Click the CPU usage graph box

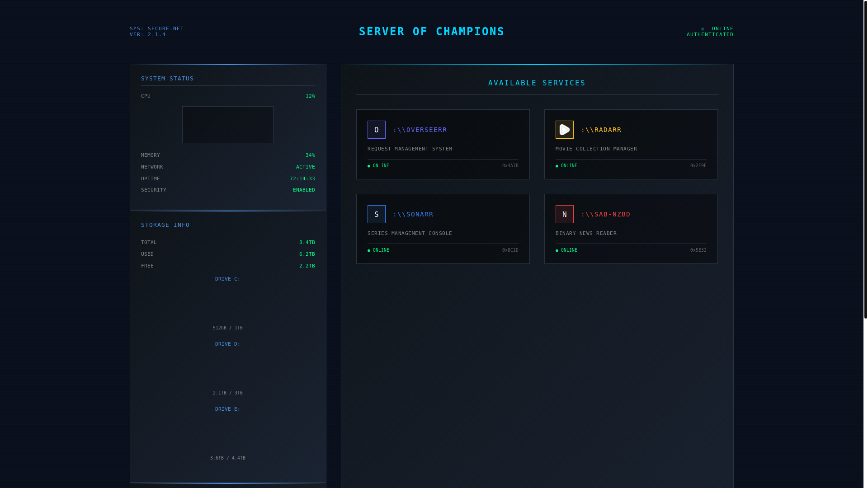[228, 125]
